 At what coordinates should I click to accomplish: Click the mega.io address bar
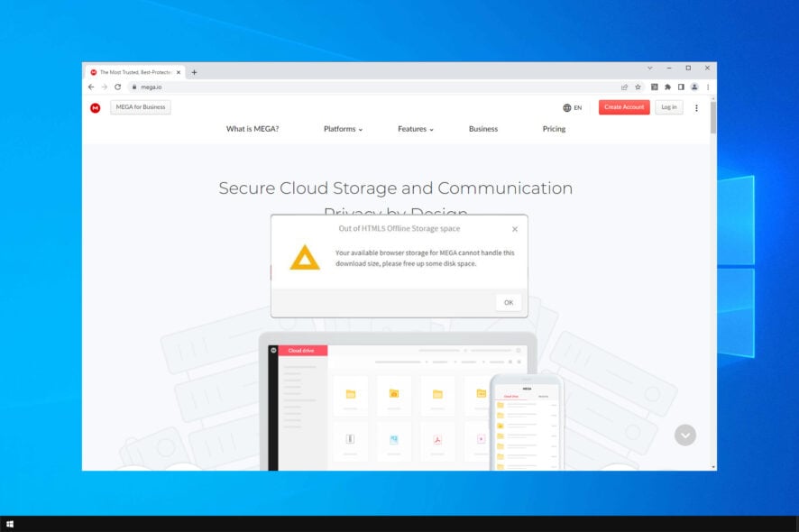click(372, 87)
